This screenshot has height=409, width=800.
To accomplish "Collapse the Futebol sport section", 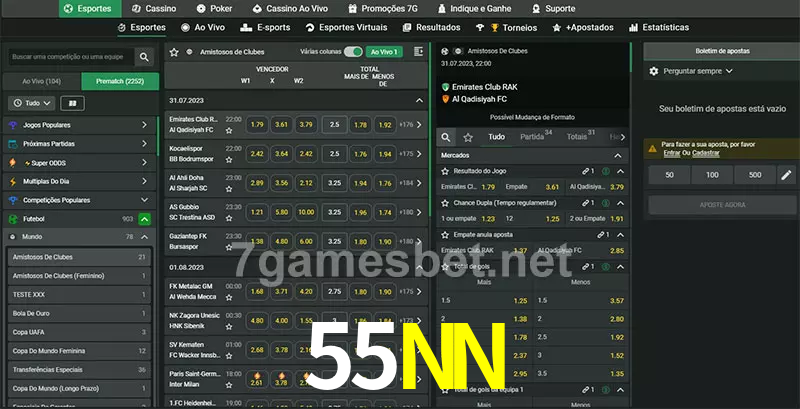I will 145,218.
